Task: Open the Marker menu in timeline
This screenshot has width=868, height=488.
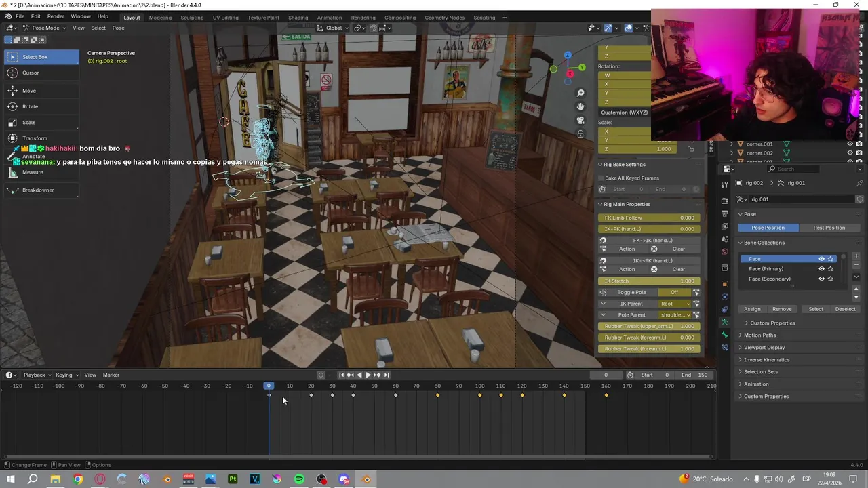Action: click(x=111, y=375)
